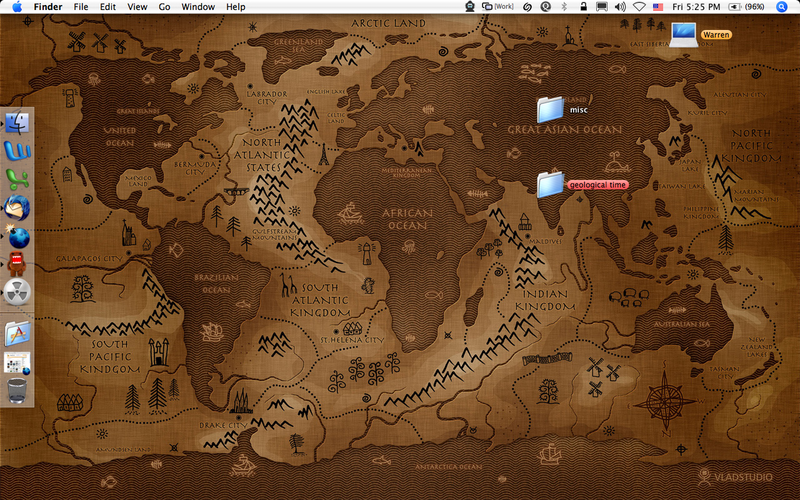Open the US flag input menu
Screen dimensions: 800x500
658,7
